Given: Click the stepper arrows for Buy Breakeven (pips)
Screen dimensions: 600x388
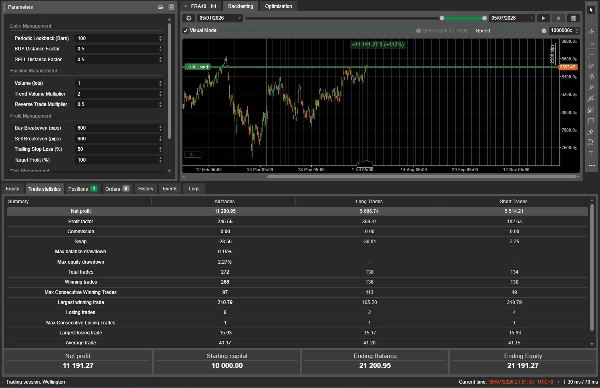Looking at the screenshot, I should point(160,128).
